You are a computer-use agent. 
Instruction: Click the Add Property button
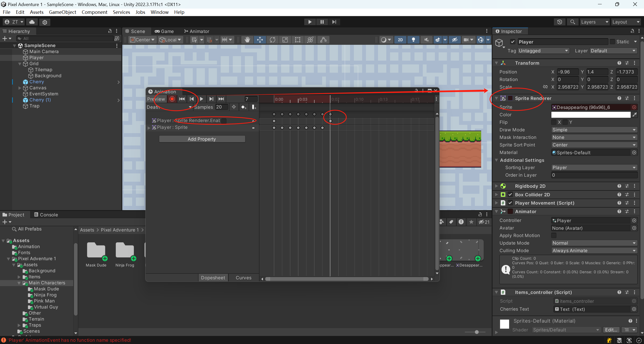point(202,139)
